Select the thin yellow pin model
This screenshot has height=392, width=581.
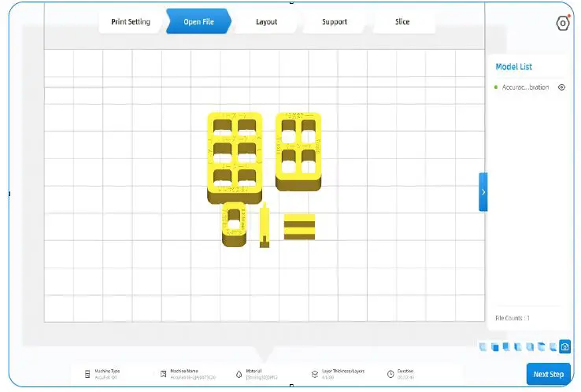pos(265,225)
